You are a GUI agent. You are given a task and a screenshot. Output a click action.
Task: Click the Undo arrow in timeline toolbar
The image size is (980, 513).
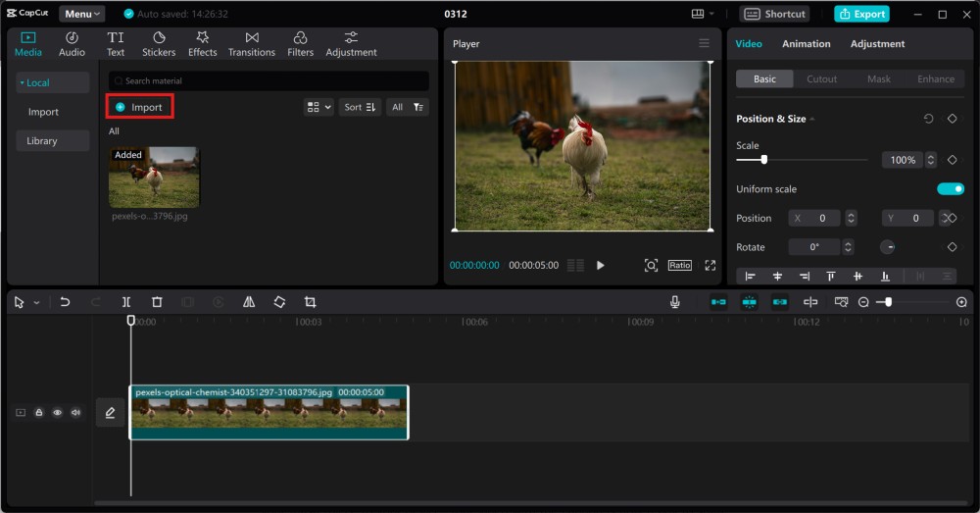[65, 302]
